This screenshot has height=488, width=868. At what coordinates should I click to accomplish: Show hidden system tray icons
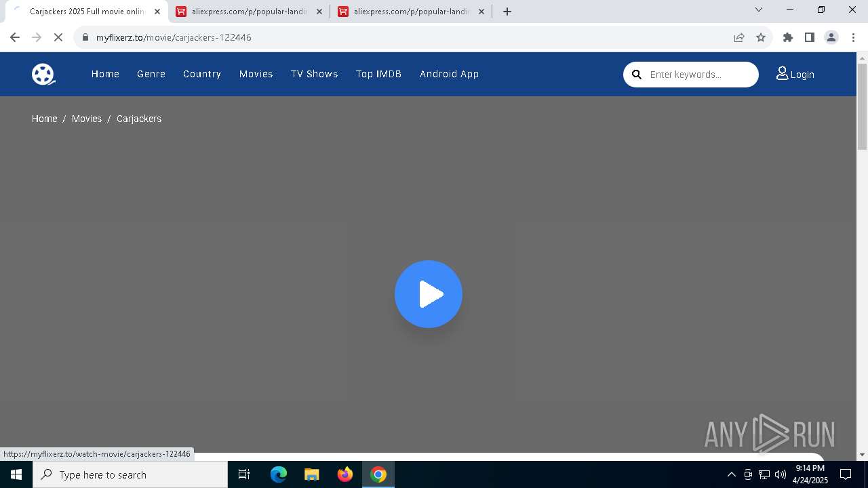click(x=732, y=474)
